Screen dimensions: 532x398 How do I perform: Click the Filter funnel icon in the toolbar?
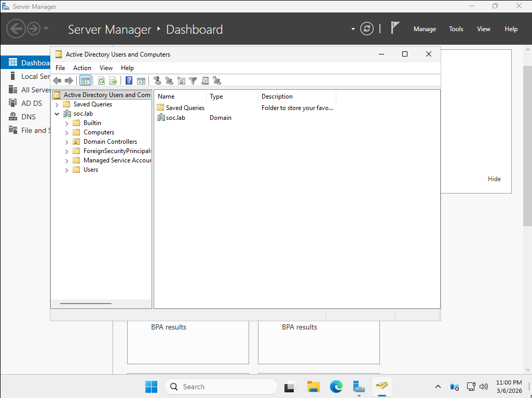pos(193,80)
